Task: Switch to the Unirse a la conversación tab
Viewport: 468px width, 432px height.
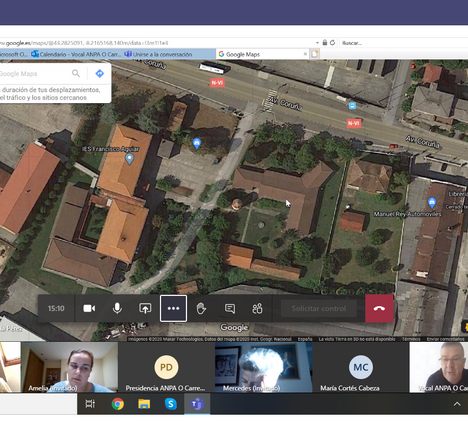Action: [x=158, y=54]
